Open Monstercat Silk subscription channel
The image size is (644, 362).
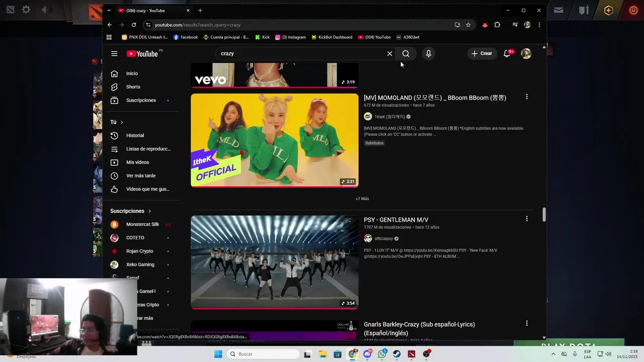(143, 224)
